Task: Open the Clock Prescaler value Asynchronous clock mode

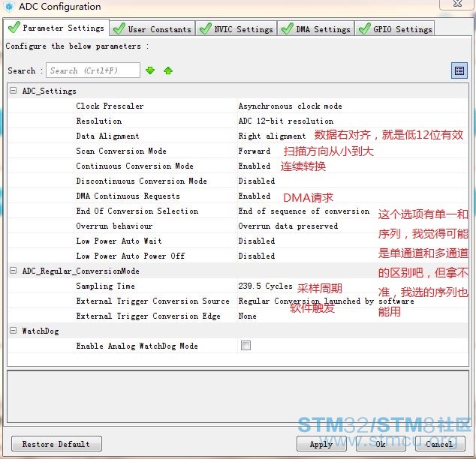Action: click(x=291, y=106)
